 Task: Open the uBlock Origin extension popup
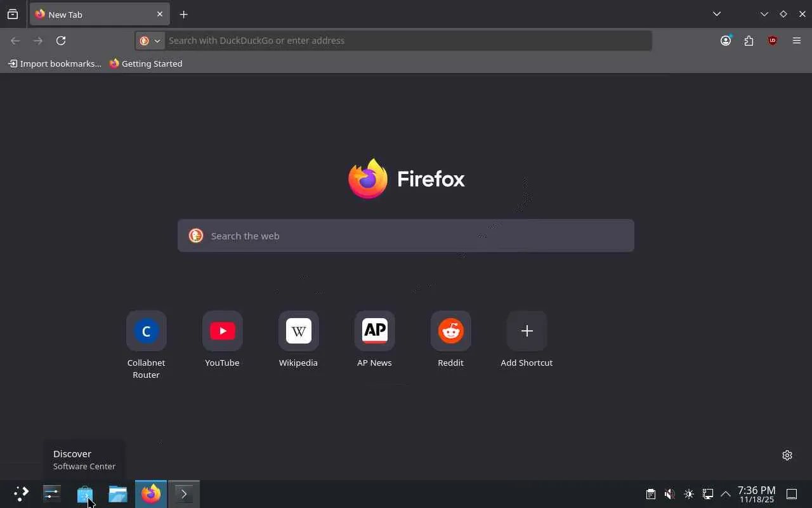click(773, 41)
